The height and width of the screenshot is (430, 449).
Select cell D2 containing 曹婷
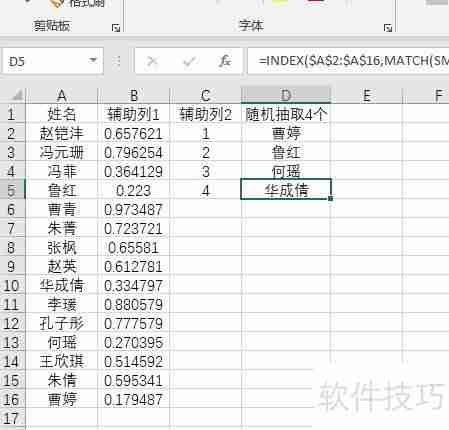[x=286, y=134]
